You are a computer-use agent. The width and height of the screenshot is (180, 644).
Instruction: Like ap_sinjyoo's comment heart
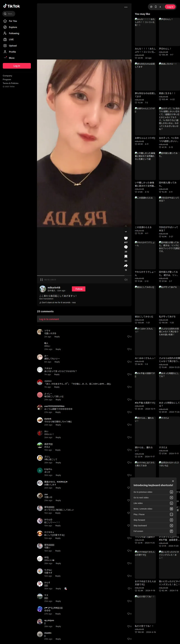[129, 626]
